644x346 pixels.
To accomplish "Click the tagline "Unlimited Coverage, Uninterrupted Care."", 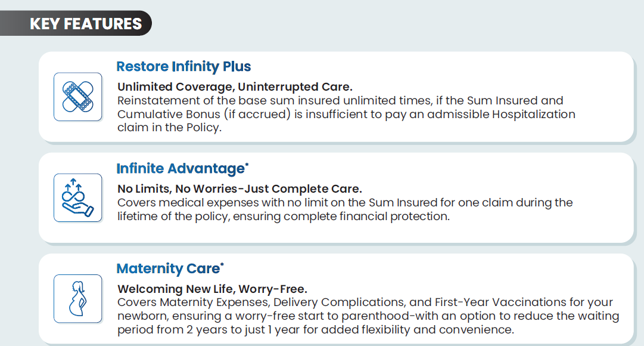I will [235, 87].
